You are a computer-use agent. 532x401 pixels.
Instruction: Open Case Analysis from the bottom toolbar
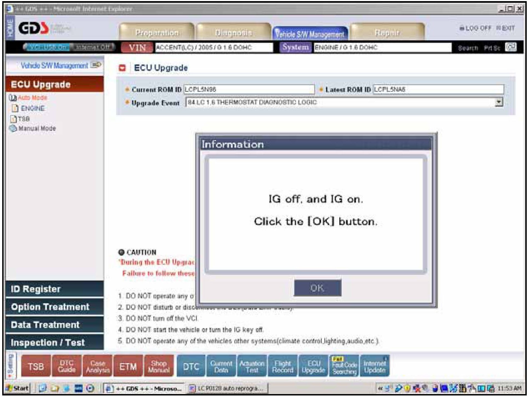click(97, 367)
